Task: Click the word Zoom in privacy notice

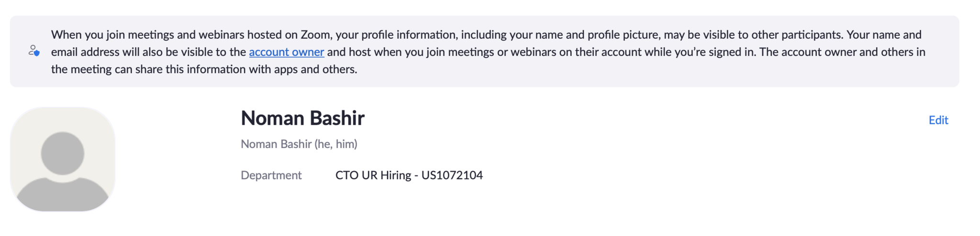Action: (x=316, y=35)
